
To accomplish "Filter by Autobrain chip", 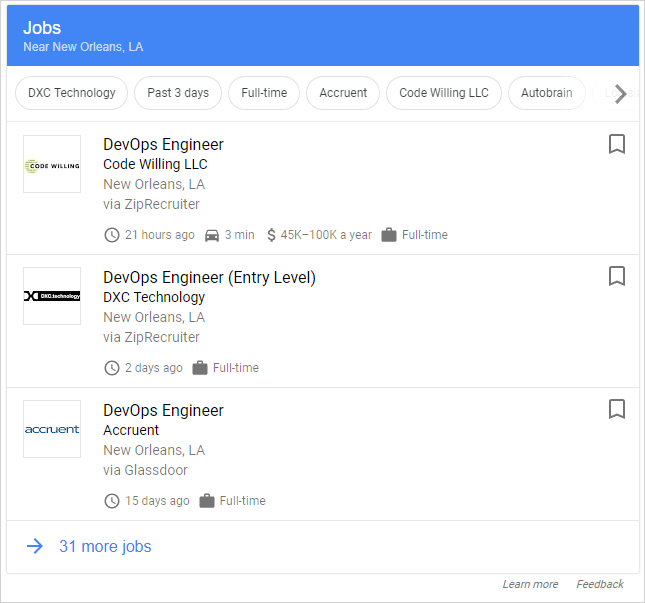I will click(x=547, y=93).
